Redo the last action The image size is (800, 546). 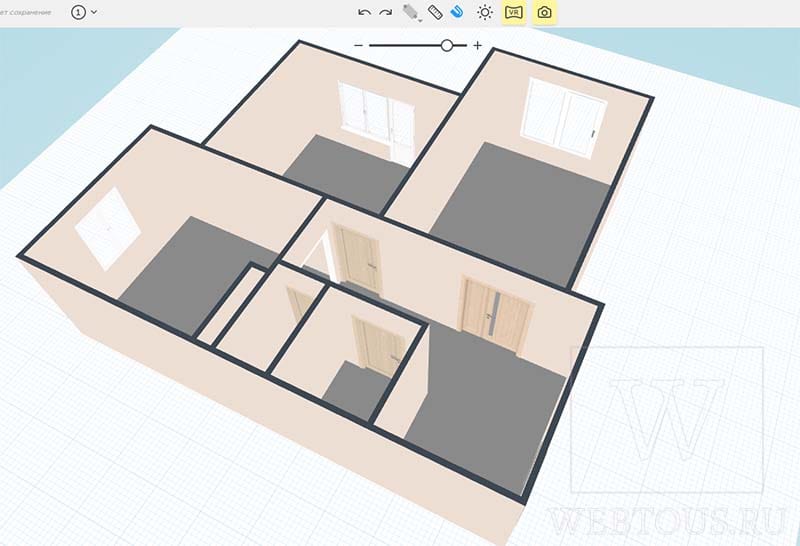tap(386, 12)
